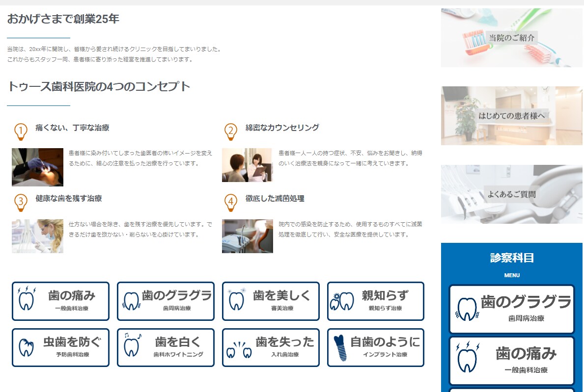This screenshot has height=392, width=584.
Task: Click the musical tooth icon on the 歯を白く button
Action: click(132, 345)
